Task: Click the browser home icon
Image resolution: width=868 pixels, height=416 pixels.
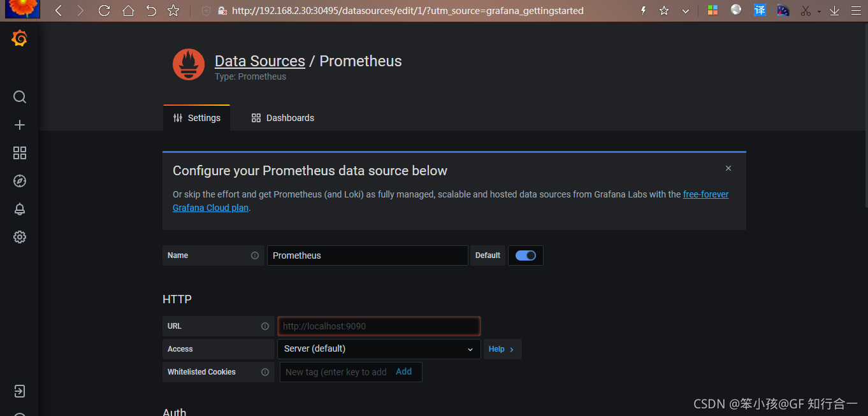Action: click(128, 10)
